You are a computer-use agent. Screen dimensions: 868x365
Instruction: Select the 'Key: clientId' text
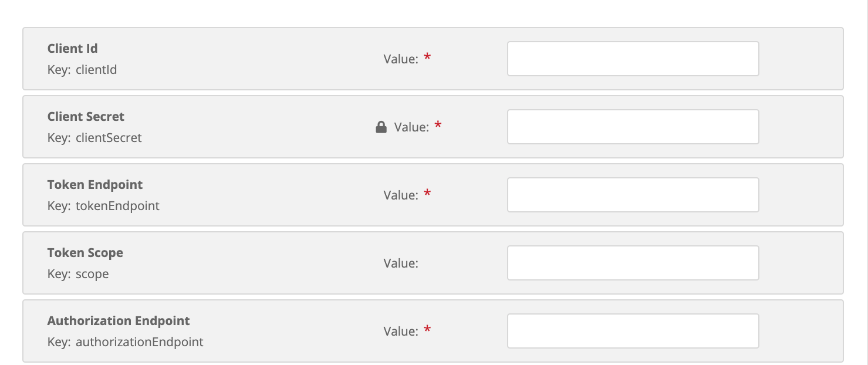pyautogui.click(x=82, y=70)
